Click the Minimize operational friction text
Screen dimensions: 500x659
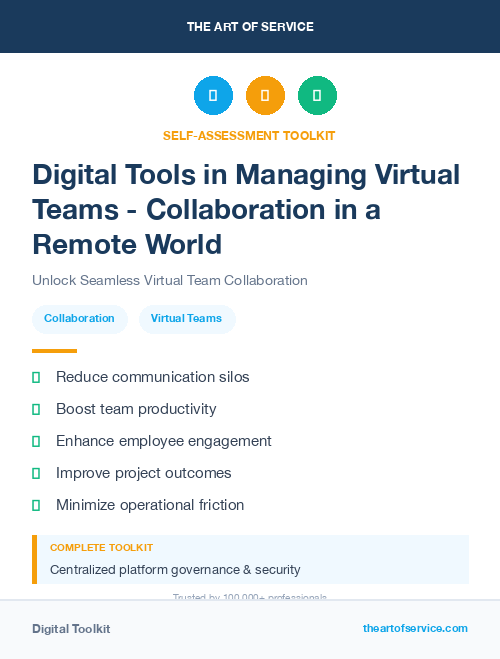(x=150, y=505)
